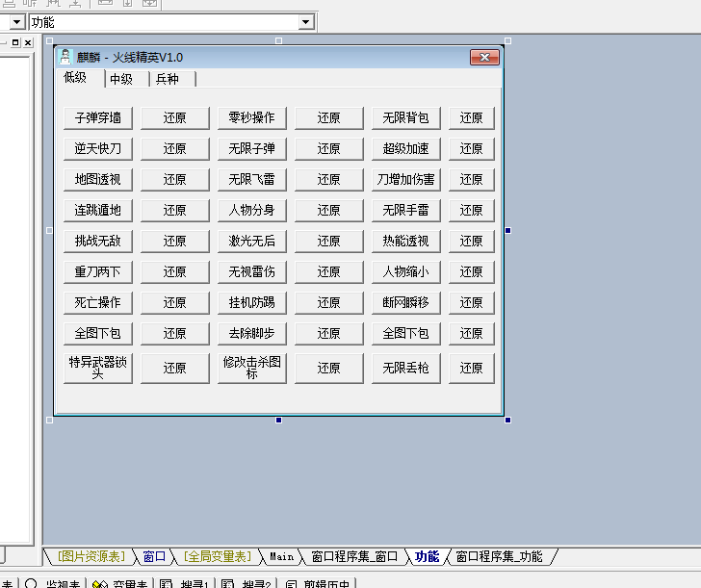This screenshot has width=701, height=588.
Task: Expand the left dropdown beside 功能 box
Action: pos(17,21)
